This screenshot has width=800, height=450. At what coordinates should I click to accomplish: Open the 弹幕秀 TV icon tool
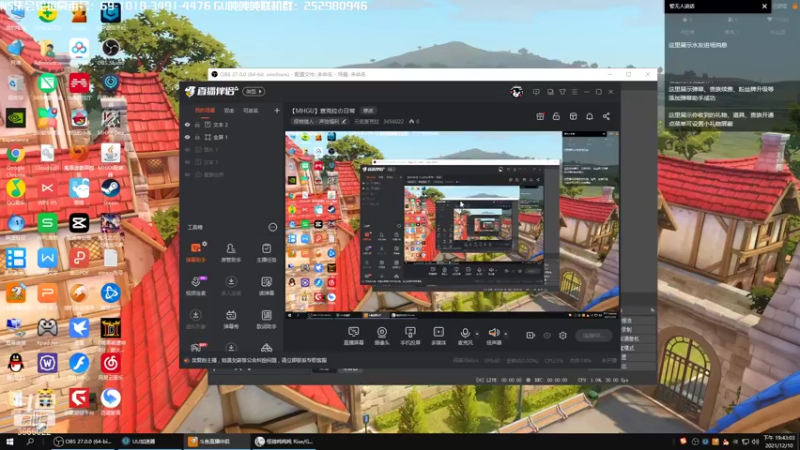click(x=231, y=319)
